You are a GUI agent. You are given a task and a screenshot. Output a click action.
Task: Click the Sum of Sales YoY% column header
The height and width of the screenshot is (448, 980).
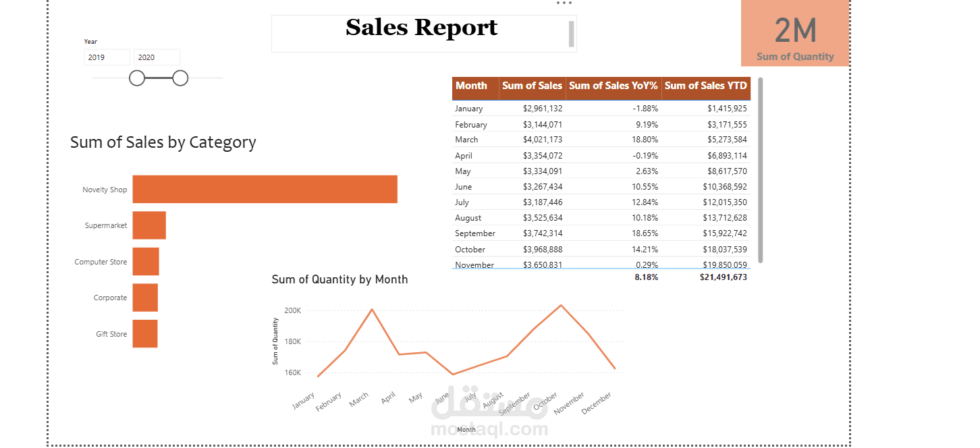(x=613, y=86)
